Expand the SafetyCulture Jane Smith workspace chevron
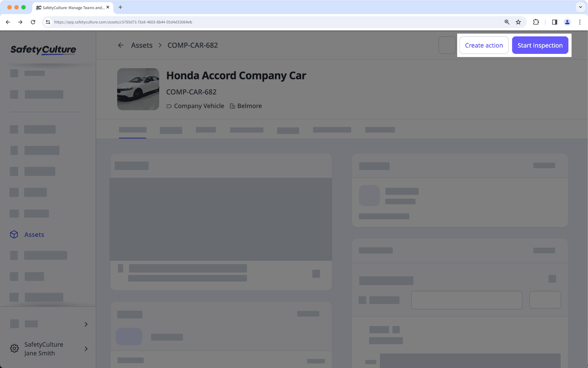Screen dimensions: 588x368 [86, 348]
